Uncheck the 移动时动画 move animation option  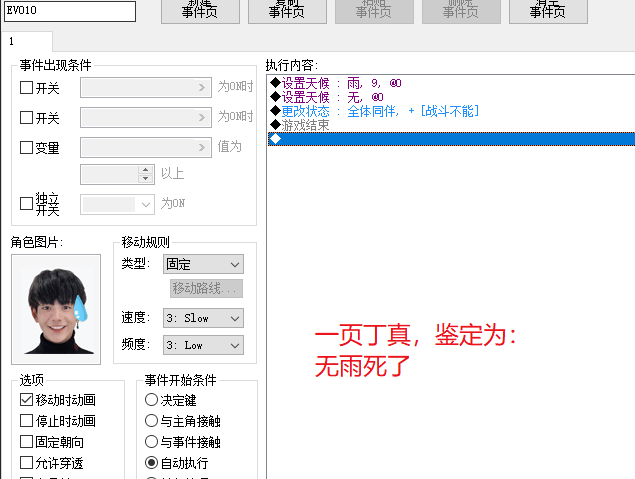26,400
